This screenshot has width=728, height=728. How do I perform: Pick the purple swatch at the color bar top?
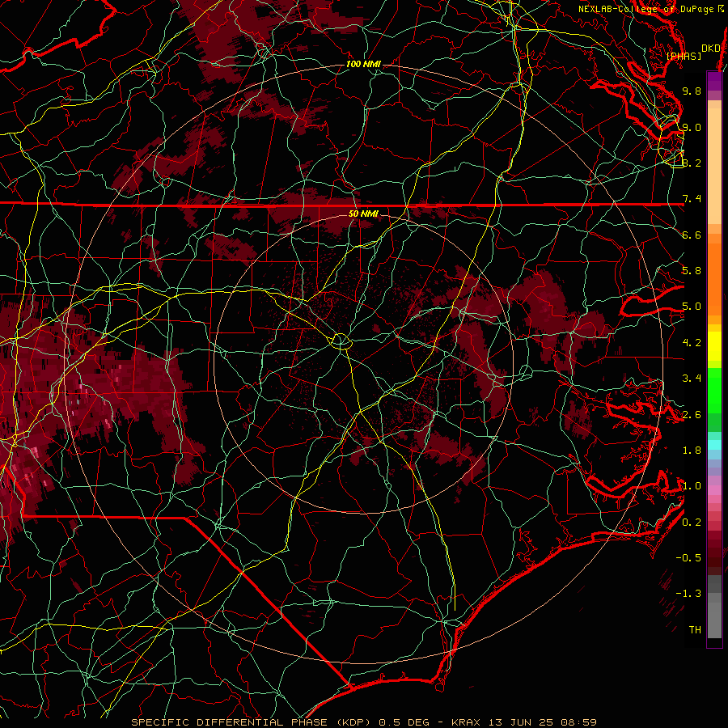(714, 81)
